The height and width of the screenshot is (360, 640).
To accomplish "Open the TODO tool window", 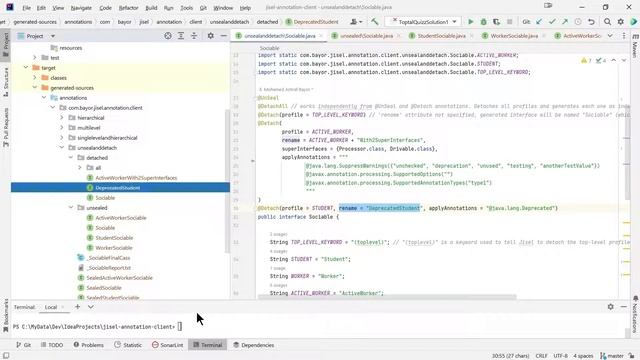I will [x=52, y=345].
